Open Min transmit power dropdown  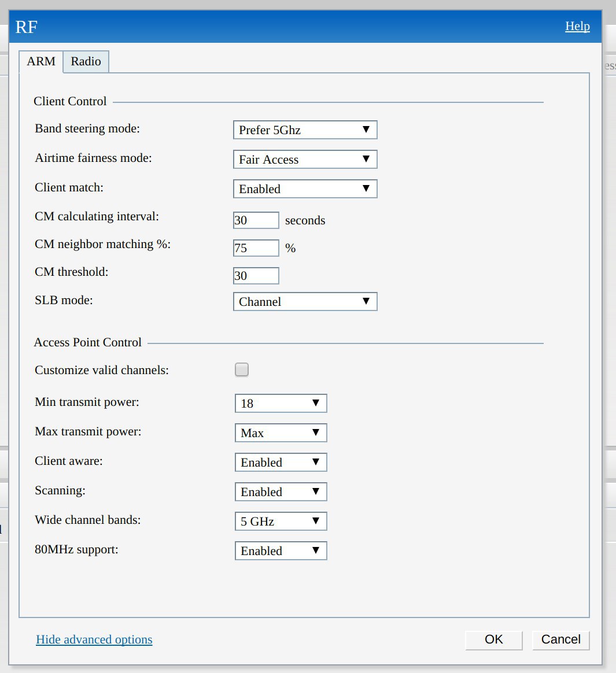click(281, 404)
